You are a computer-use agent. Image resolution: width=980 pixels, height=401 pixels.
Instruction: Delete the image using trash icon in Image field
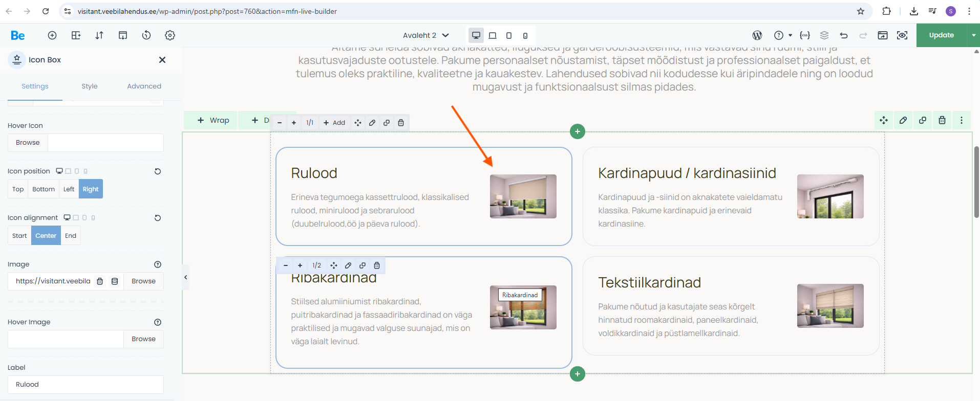tap(100, 281)
